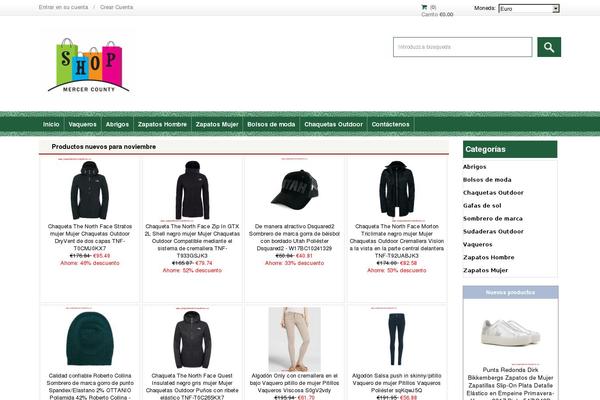This screenshot has width=600, height=400.
Task: Open Zapatos Mujer sidebar category
Action: click(x=486, y=271)
